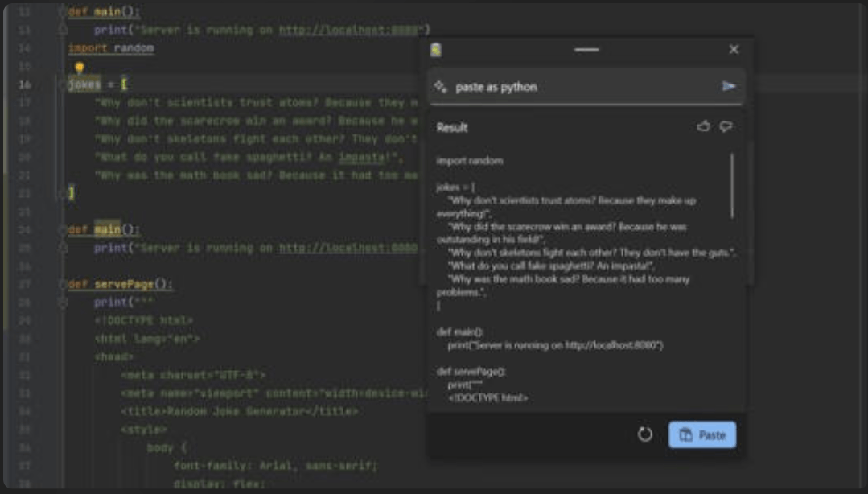Click "import random" in the result panel
868x494 pixels.
coord(470,161)
